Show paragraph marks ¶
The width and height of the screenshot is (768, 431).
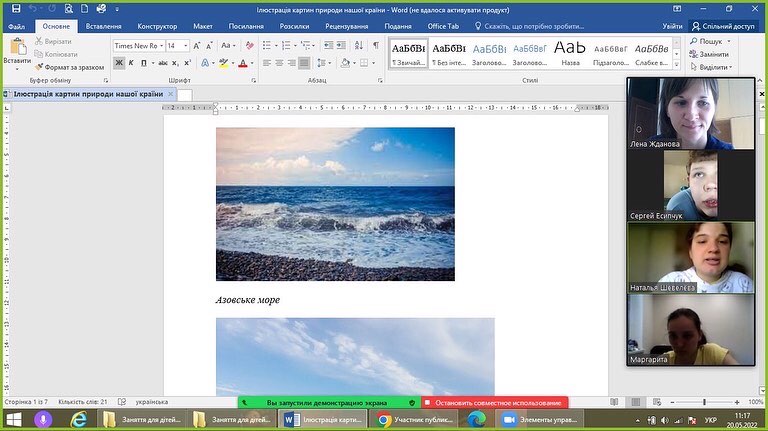tap(376, 46)
